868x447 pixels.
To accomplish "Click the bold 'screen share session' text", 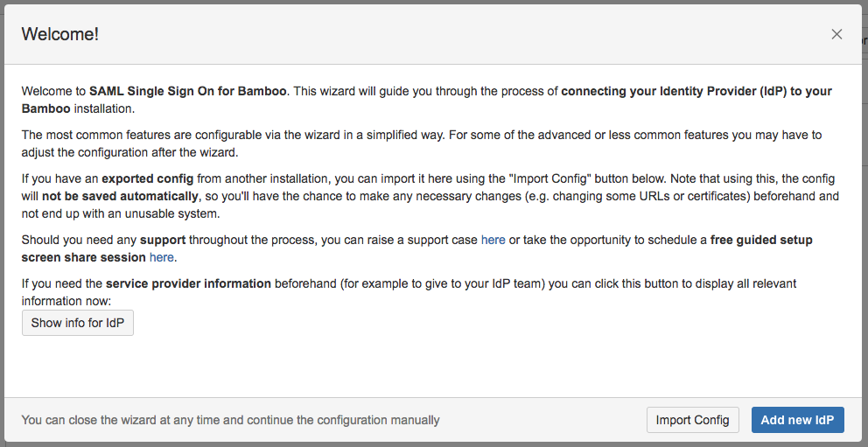I will [x=84, y=257].
